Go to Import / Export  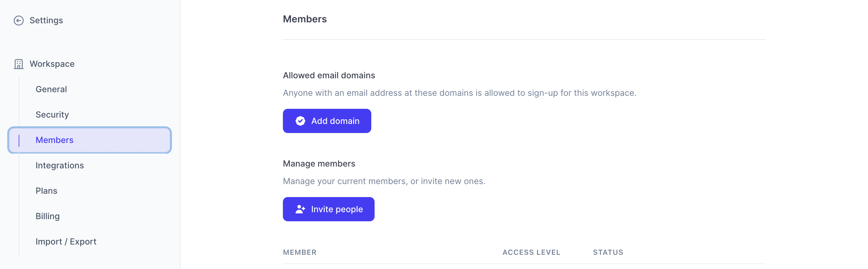(x=66, y=242)
